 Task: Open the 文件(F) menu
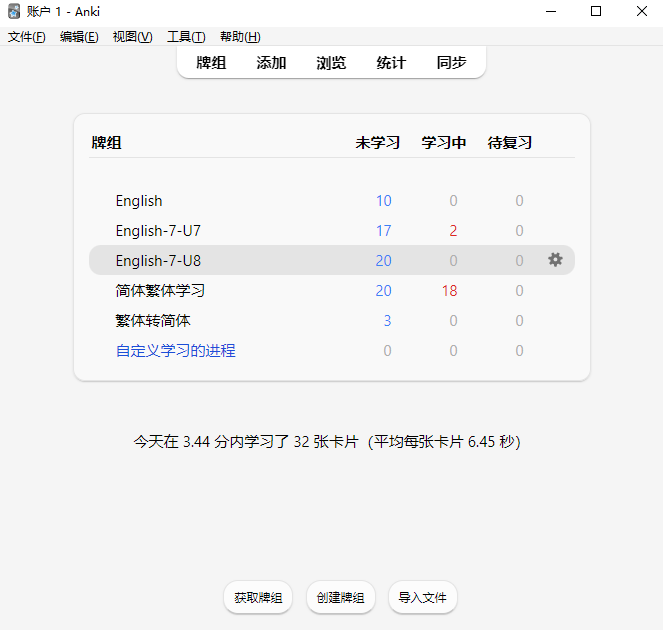(27, 37)
